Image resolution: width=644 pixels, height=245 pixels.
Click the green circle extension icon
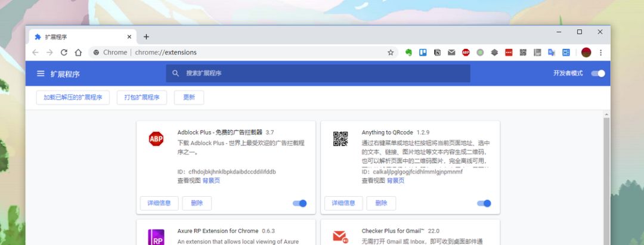click(480, 52)
